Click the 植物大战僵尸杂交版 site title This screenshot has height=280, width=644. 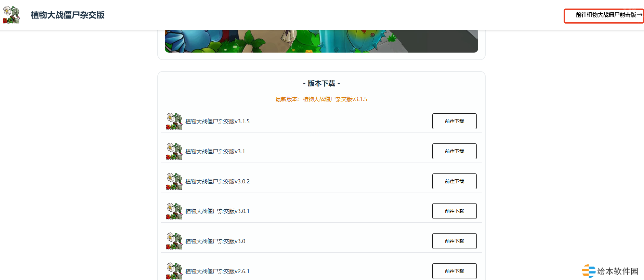tap(67, 15)
